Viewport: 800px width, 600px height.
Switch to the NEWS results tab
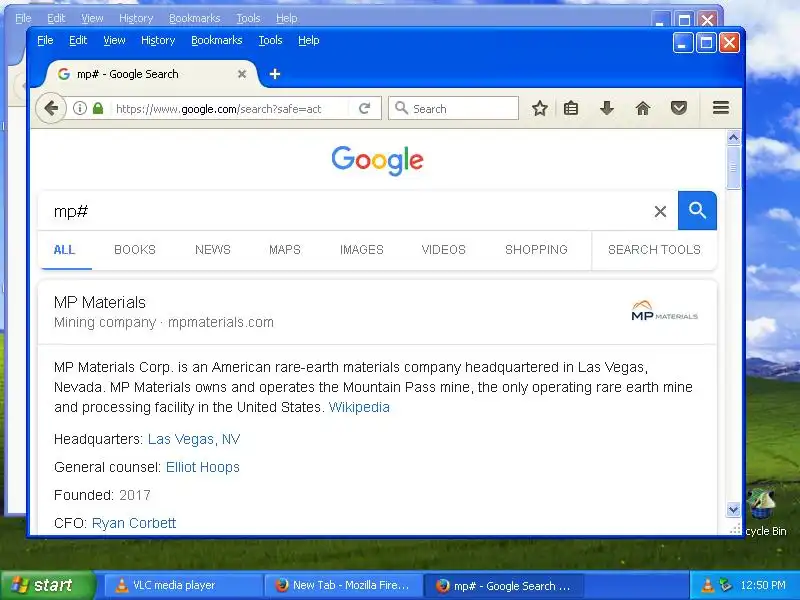click(213, 250)
